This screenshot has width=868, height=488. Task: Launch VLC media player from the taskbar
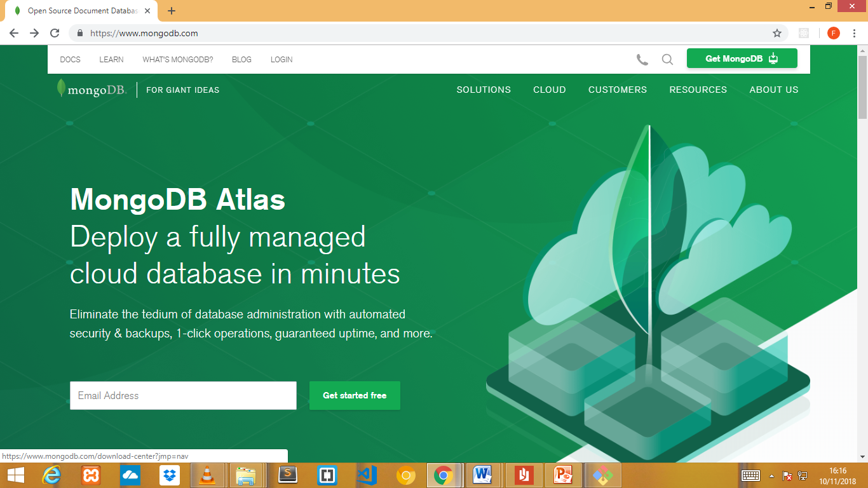pos(207,475)
